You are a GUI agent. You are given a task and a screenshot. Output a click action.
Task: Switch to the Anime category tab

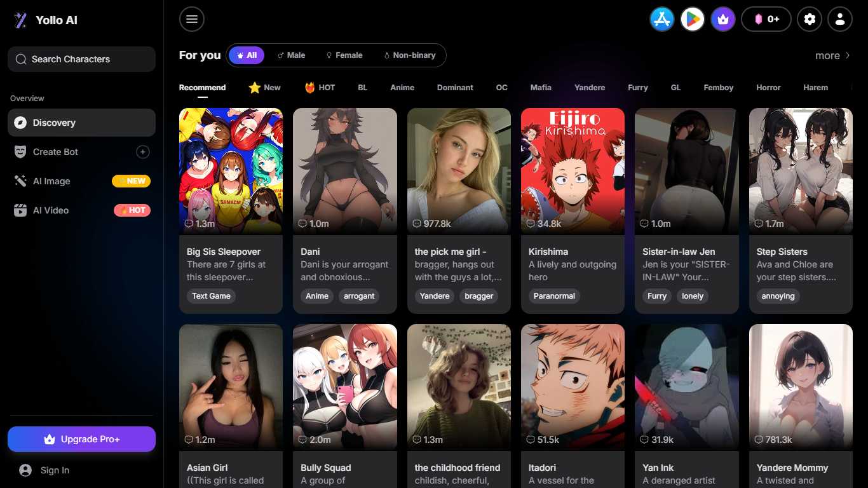click(x=402, y=88)
